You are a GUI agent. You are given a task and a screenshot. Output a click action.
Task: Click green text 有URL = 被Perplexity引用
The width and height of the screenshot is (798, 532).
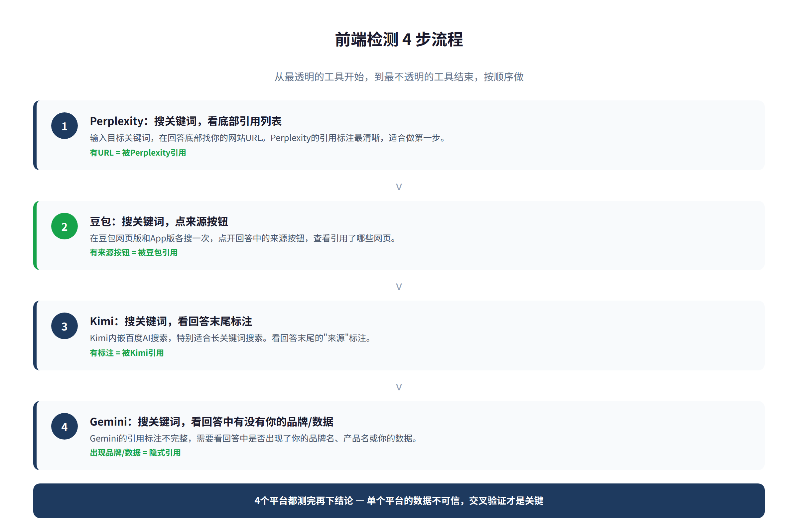click(138, 153)
